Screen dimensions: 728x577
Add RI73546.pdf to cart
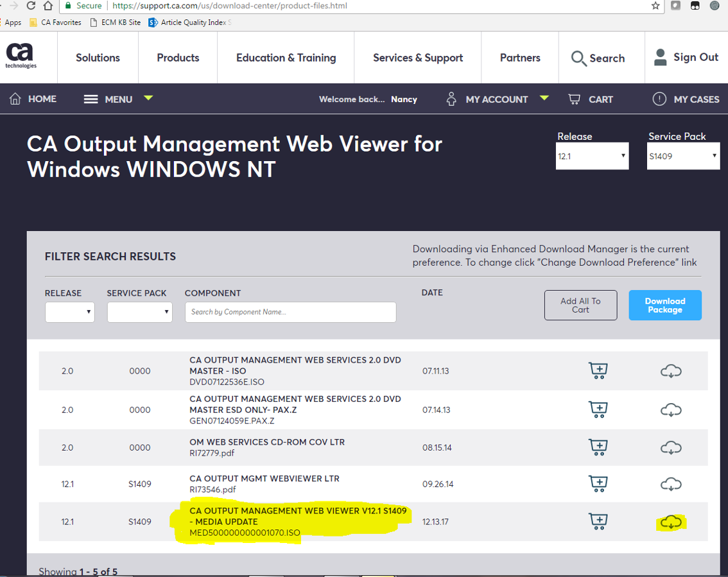pyautogui.click(x=598, y=484)
